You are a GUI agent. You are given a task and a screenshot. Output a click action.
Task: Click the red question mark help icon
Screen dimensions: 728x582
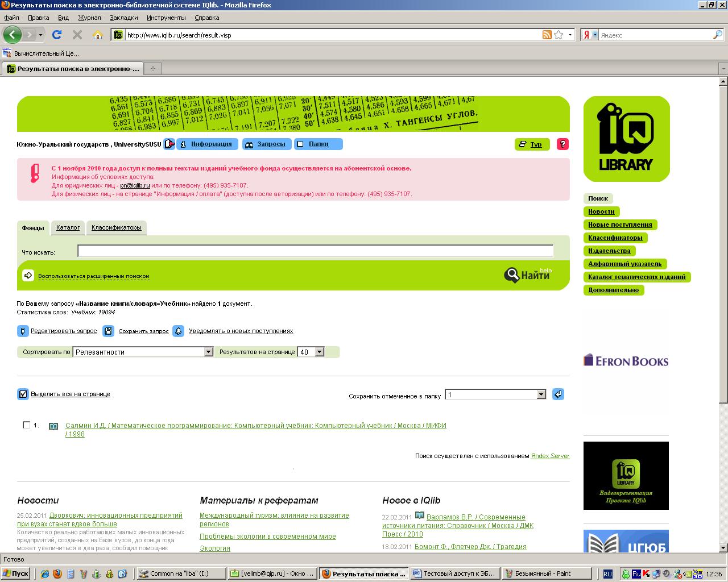562,144
